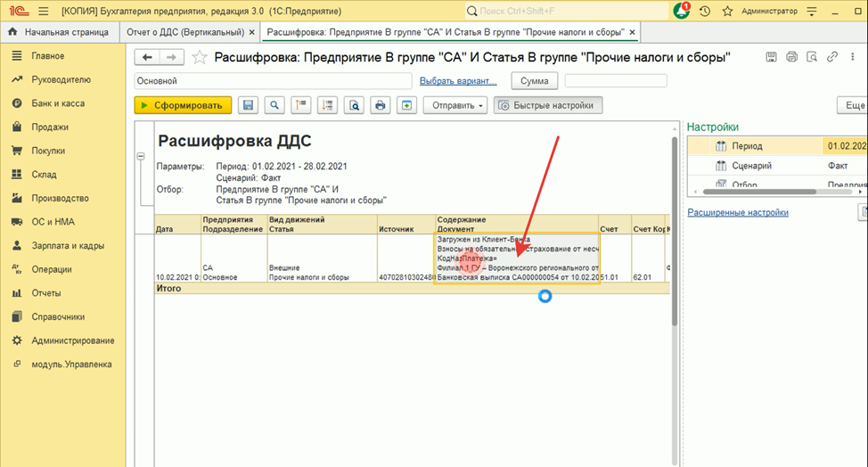Viewport: 868px width, 467px height.
Task: Click the empty sum field
Action: click(x=616, y=81)
